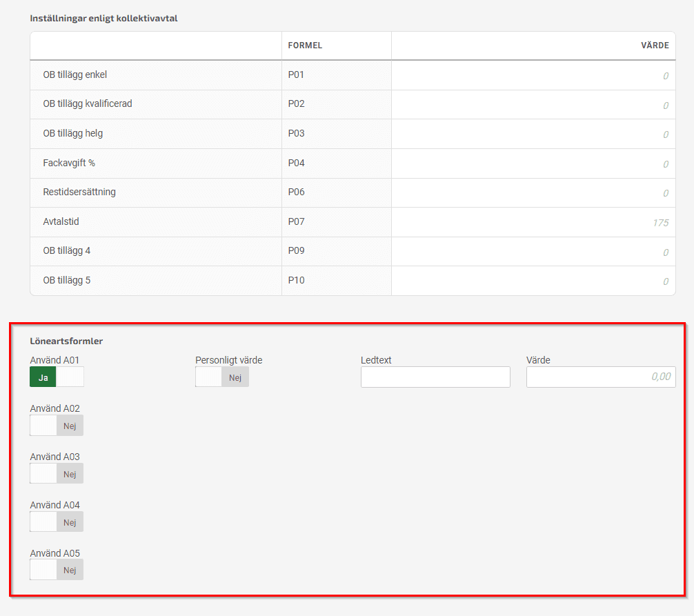The height and width of the screenshot is (616, 694).
Task: Edit the value for OB tillägg 4
Action: (x=533, y=252)
